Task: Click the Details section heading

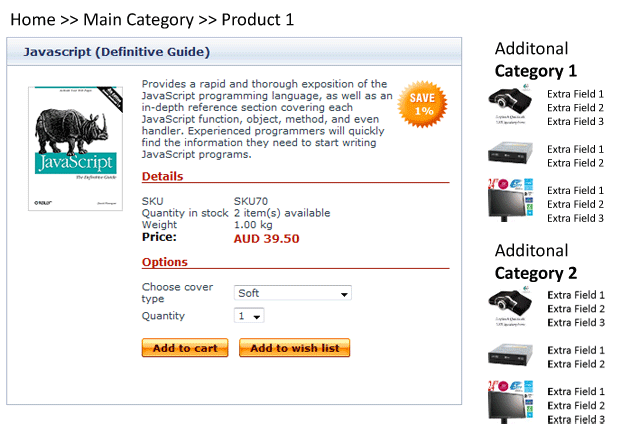Action: click(162, 176)
